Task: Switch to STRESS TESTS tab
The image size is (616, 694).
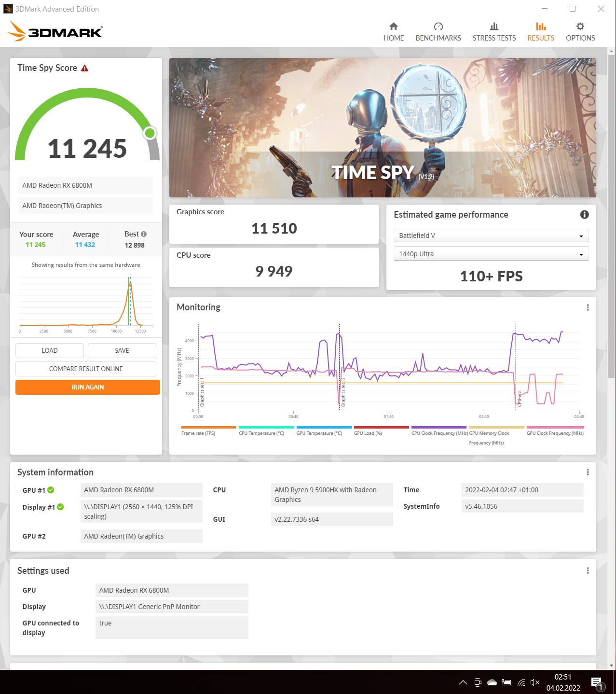Action: point(494,32)
